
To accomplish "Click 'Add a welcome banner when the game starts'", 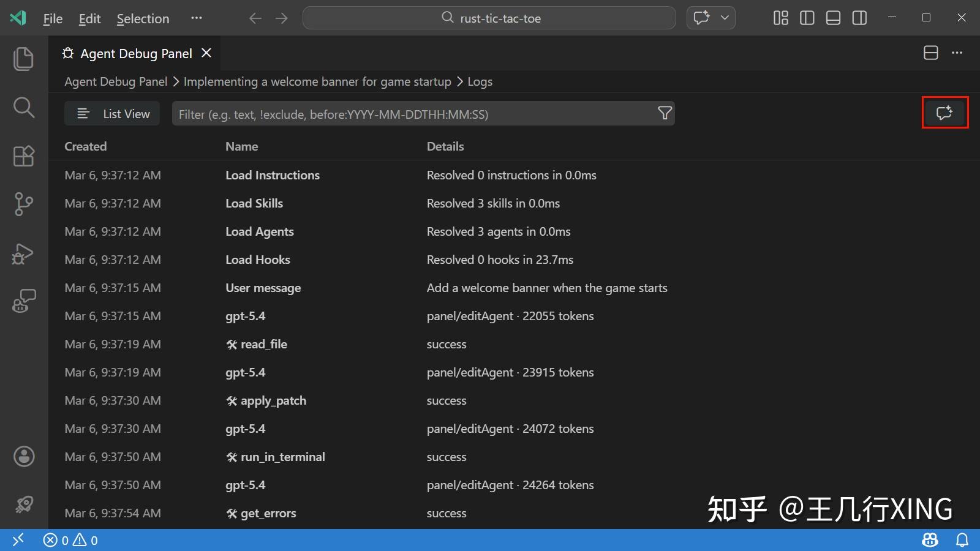I will click(547, 288).
